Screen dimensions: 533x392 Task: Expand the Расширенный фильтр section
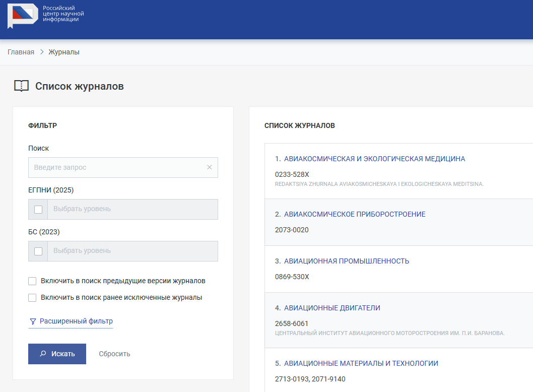(76, 321)
